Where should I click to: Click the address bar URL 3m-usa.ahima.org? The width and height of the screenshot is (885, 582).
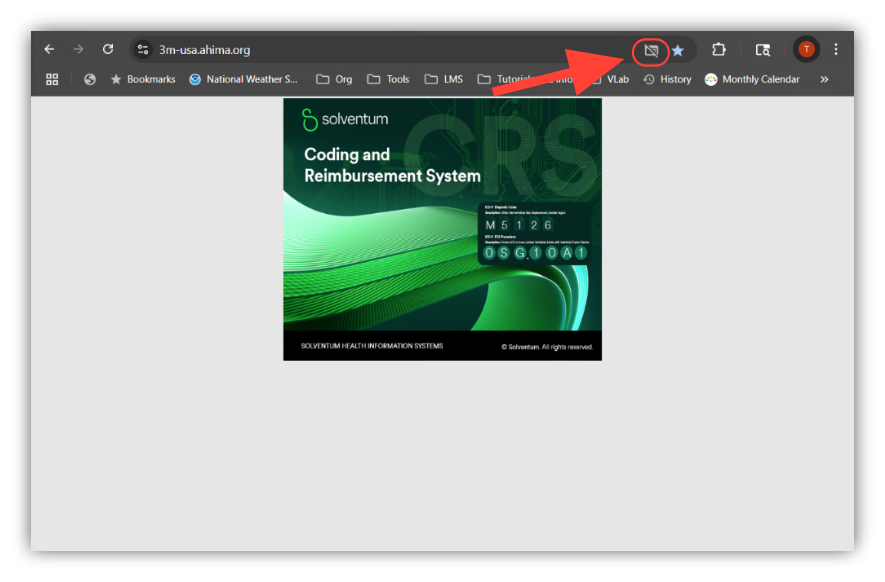click(205, 50)
